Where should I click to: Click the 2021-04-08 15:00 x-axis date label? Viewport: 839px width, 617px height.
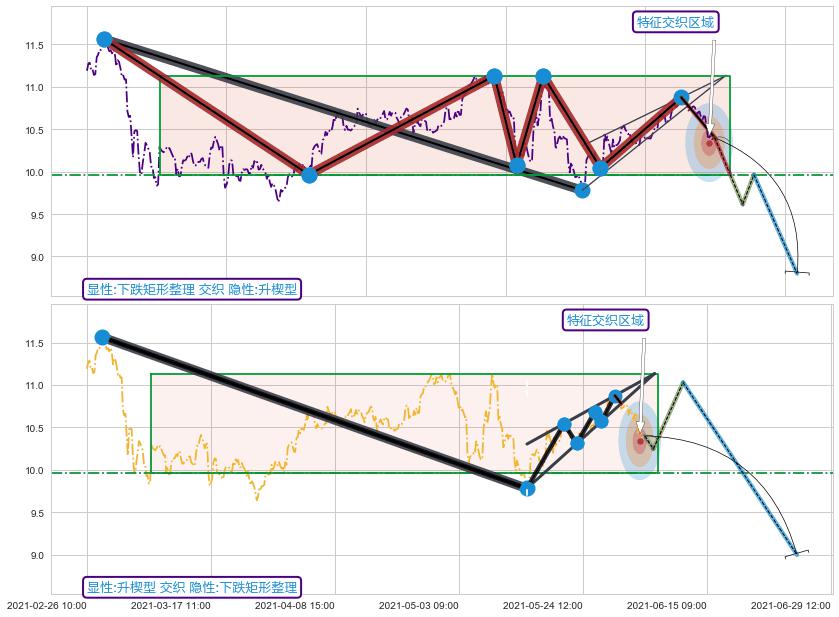[x=295, y=605]
